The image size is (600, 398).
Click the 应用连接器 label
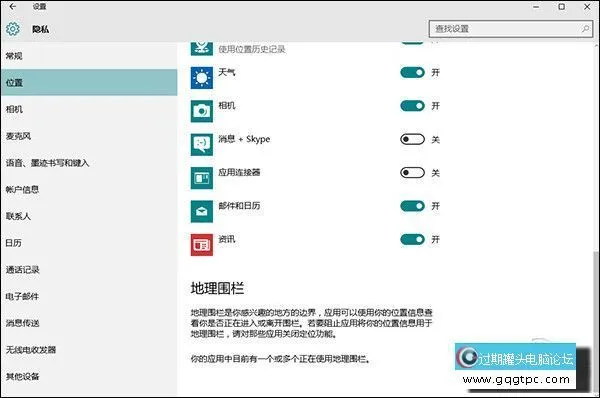pos(239,172)
